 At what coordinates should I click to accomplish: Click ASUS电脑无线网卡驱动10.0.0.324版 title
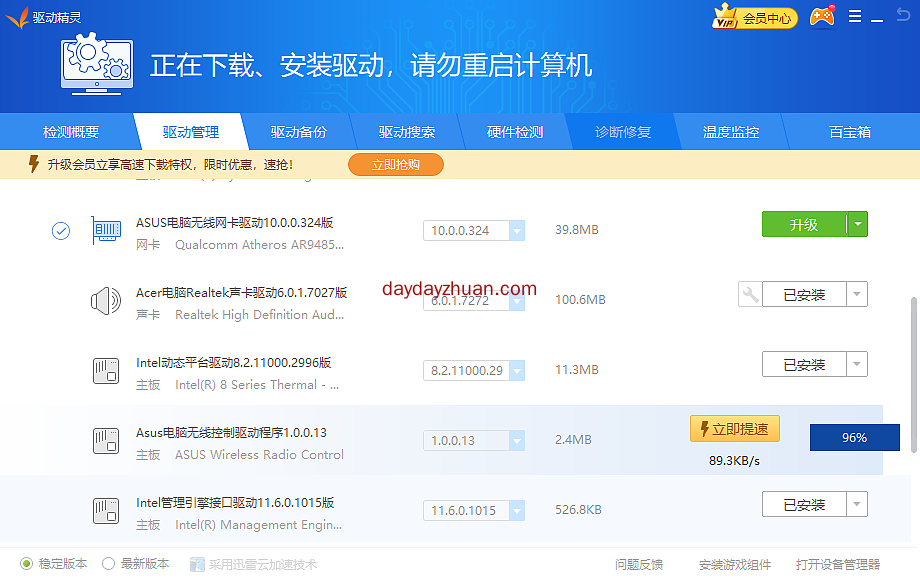coord(235,223)
